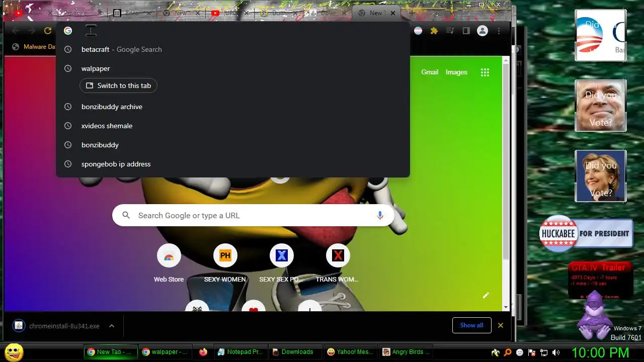Screen dimensions: 644x362
Task: Click the Obama Did you vote gadget
Action: pyautogui.click(x=601, y=35)
